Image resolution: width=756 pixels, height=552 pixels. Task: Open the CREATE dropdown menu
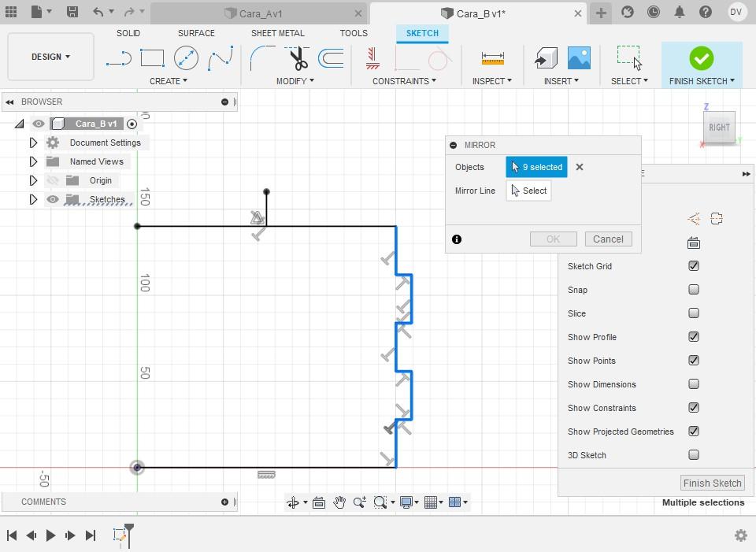pyautogui.click(x=169, y=81)
